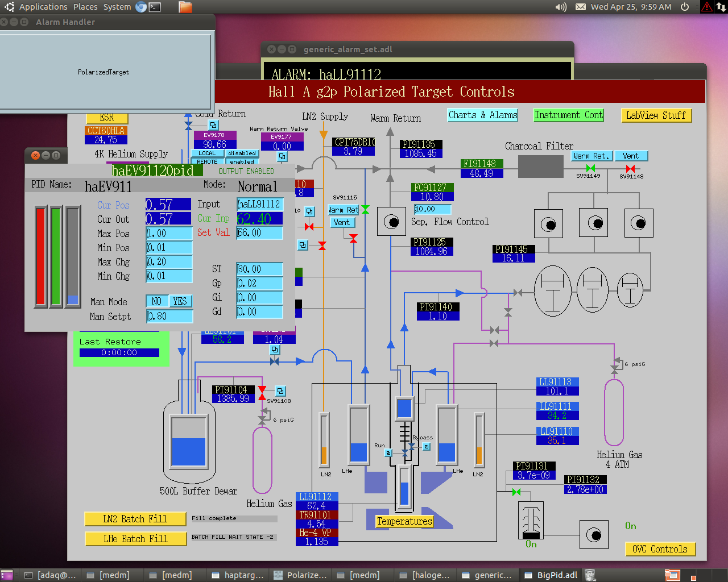
Task: Click pump icon left of OVC Controls On label
Action: coord(594,535)
